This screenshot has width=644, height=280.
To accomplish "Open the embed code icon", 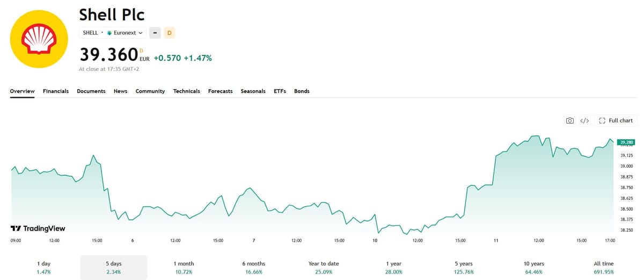I will pos(585,120).
